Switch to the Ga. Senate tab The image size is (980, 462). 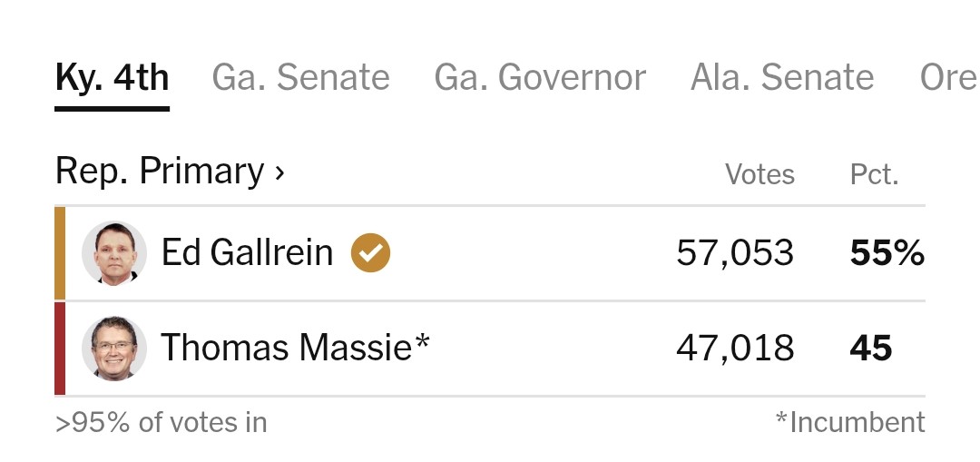click(x=300, y=77)
